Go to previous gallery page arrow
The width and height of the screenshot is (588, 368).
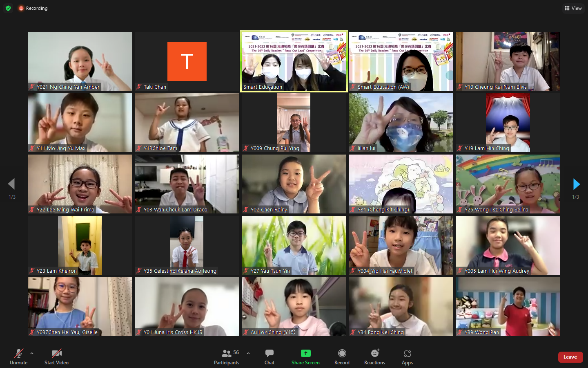click(x=11, y=184)
